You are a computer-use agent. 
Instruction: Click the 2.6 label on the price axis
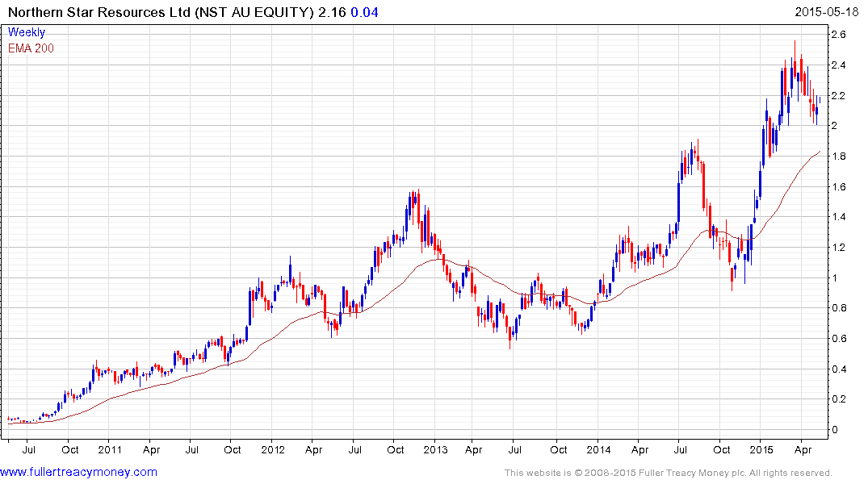pyautogui.click(x=838, y=35)
